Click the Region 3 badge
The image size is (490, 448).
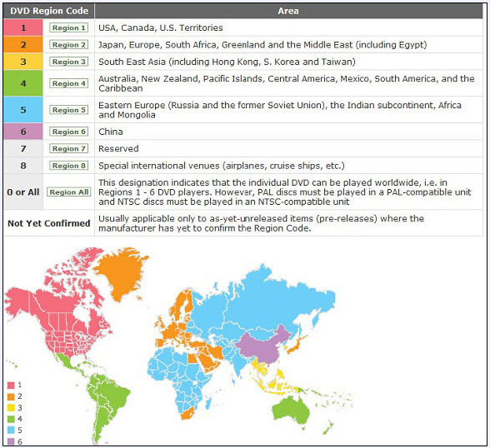click(x=68, y=62)
